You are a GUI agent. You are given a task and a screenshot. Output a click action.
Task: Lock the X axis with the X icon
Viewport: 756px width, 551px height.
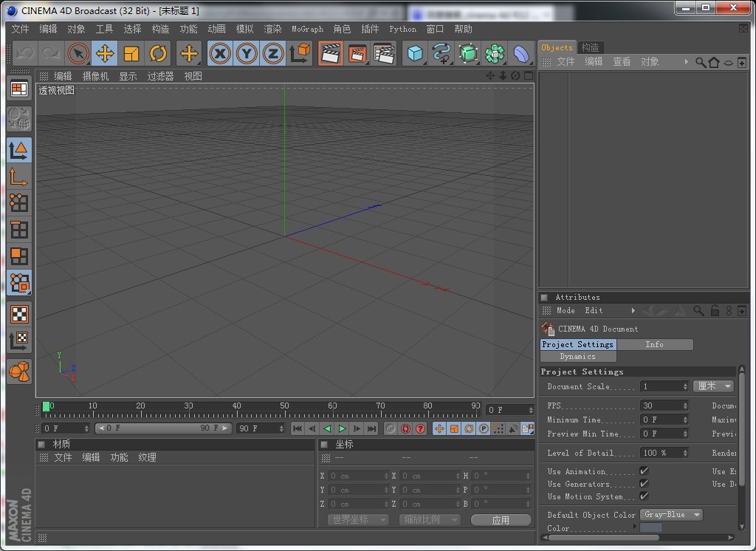pyautogui.click(x=220, y=53)
